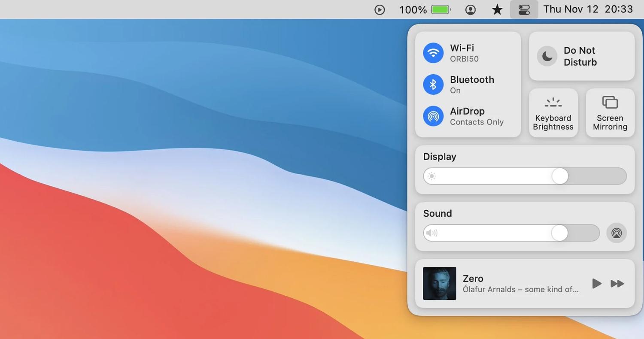Toggle AirDrop with its round icon
The height and width of the screenshot is (339, 644).
point(433,116)
